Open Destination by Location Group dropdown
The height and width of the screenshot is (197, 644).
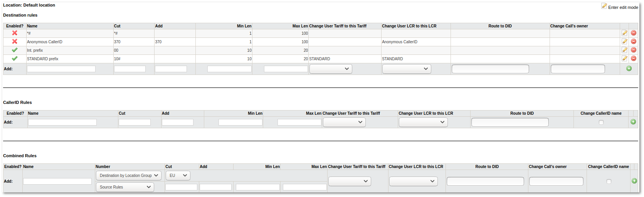129,176
